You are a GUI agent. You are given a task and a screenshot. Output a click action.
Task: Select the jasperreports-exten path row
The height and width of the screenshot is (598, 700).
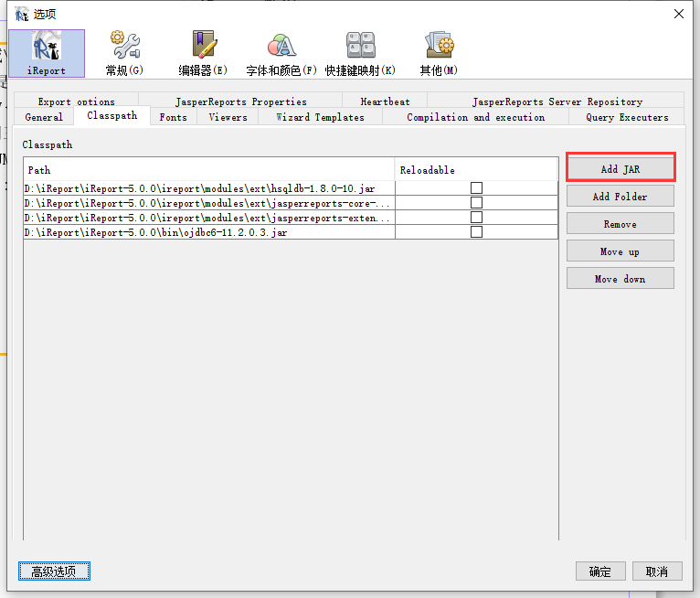point(209,218)
